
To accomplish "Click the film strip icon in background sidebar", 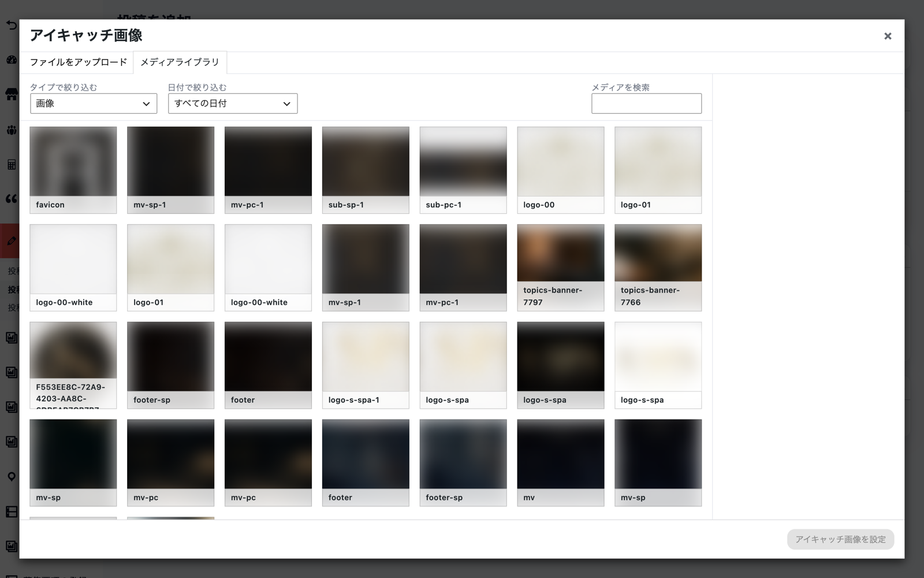I will pyautogui.click(x=12, y=512).
